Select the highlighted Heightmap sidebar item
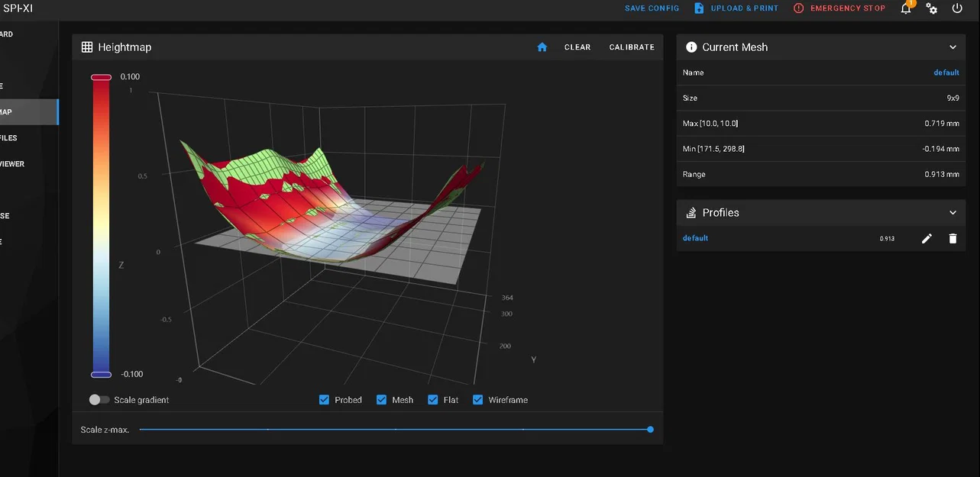Image resolution: width=980 pixels, height=477 pixels. pyautogui.click(x=23, y=112)
